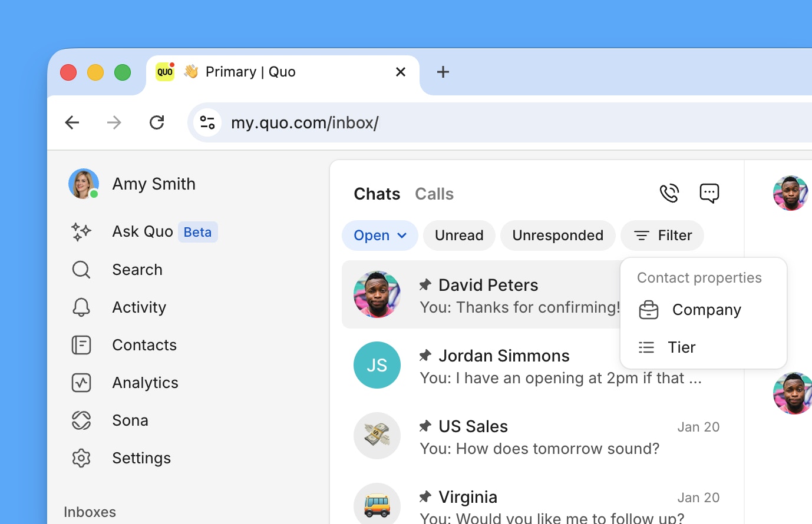Click pin icon next to Jordan Simmons

tap(425, 356)
